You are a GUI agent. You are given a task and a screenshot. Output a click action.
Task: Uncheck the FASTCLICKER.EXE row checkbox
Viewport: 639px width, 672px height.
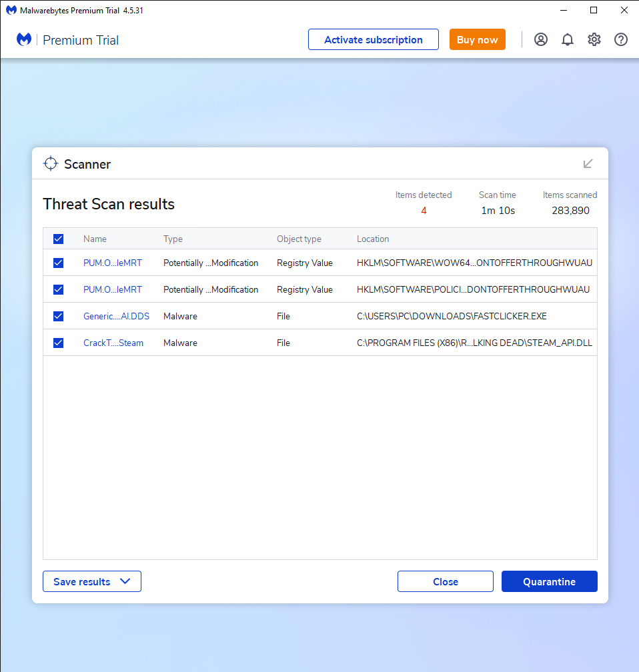pyautogui.click(x=58, y=316)
